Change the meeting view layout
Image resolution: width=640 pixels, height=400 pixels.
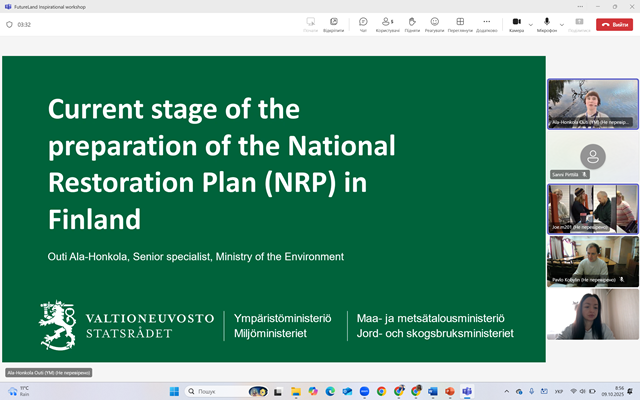pos(460,24)
